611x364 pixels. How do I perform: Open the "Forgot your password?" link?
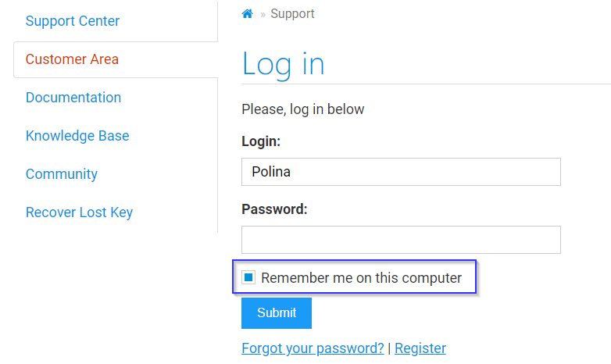coord(313,348)
